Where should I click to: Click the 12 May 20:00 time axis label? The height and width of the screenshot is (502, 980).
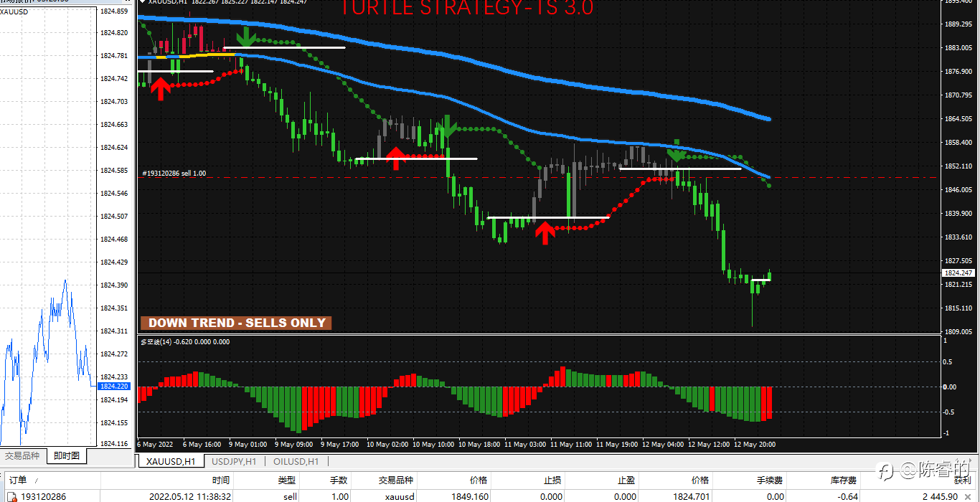coord(755,444)
